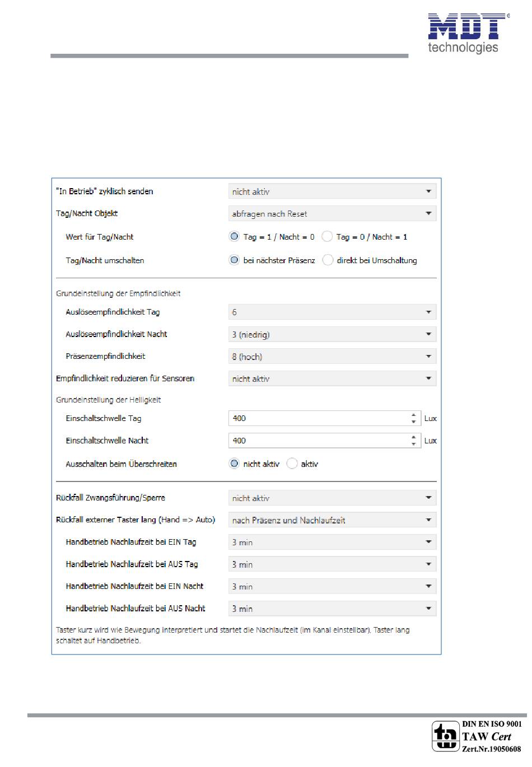The image size is (532, 767).
Task: Expand the Auslöseempfindlichkeit Nacht dropdown
Action: click(x=332, y=335)
